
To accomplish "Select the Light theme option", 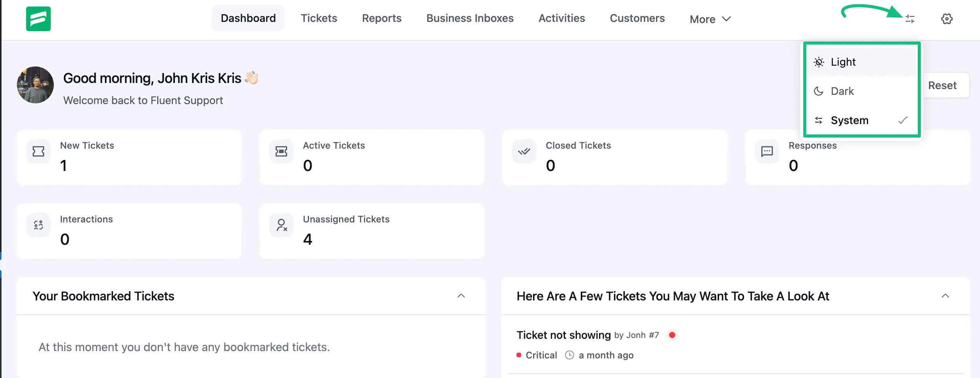I will tap(843, 61).
